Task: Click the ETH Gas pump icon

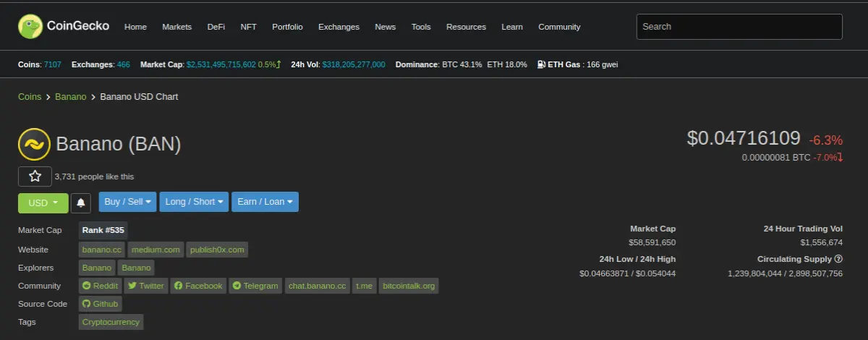Action: coord(541,64)
